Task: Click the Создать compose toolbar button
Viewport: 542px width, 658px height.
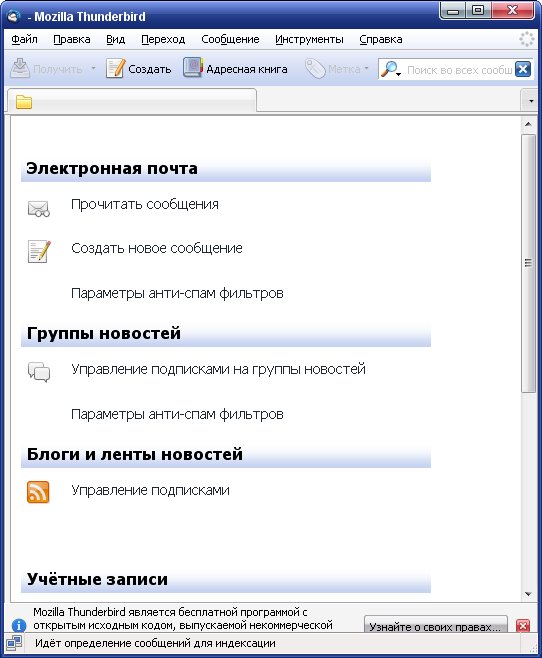Action: 138,68
